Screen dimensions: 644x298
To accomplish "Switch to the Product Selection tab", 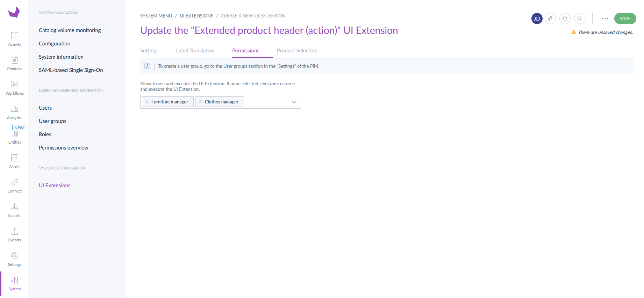I will 297,51.
